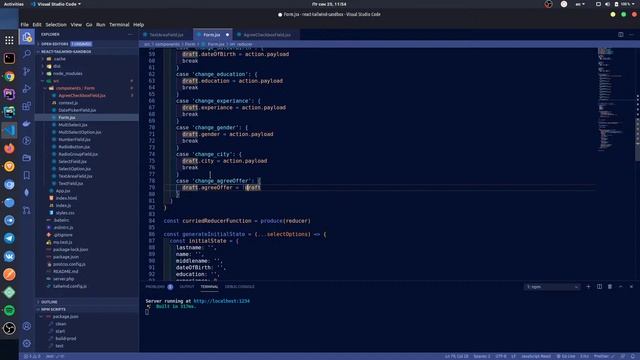This screenshot has height=360, width=640.
Task: Click the split editor icon
Action: click(620, 35)
